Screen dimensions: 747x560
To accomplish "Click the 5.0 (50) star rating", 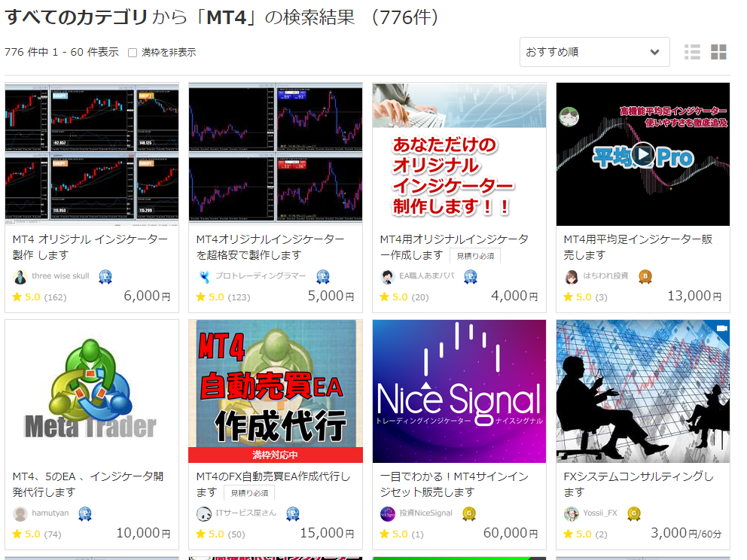I will (221, 534).
